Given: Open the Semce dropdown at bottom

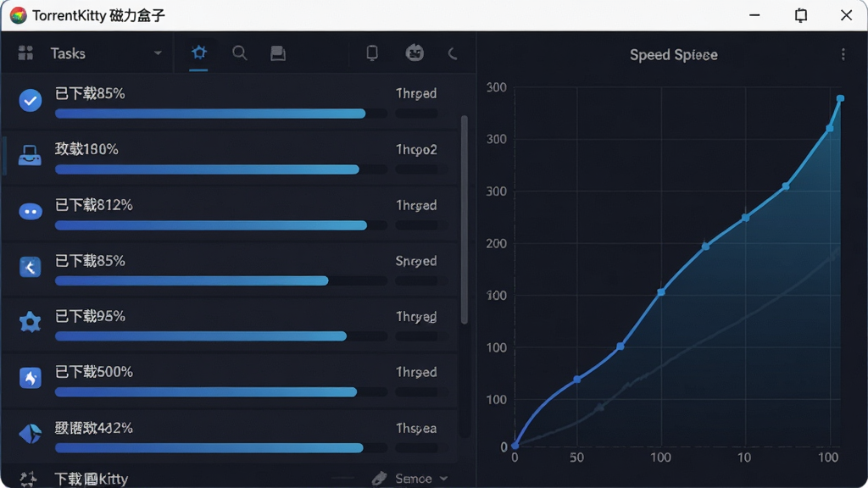Looking at the screenshot, I should [x=443, y=479].
